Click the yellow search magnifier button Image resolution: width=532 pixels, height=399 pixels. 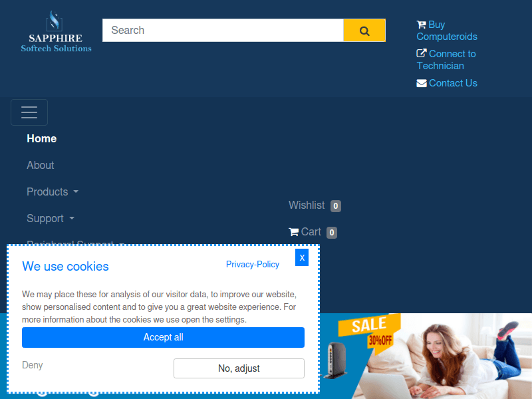tap(364, 31)
